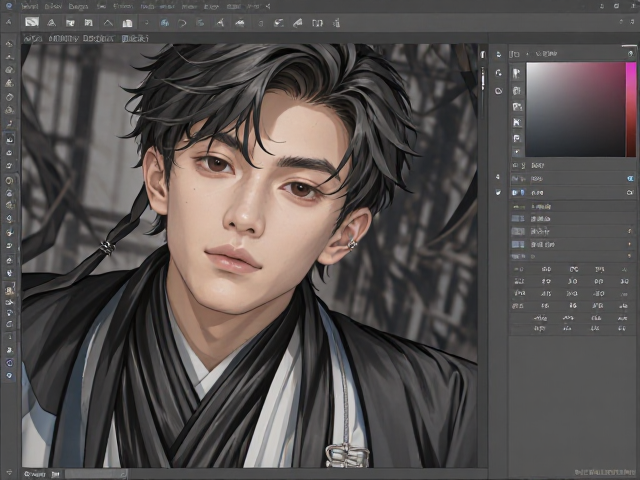Image resolution: width=640 pixels, height=480 pixels.
Task: Click the twin-column bracket icon in the options bar
Action: pyautogui.click(x=318, y=23)
